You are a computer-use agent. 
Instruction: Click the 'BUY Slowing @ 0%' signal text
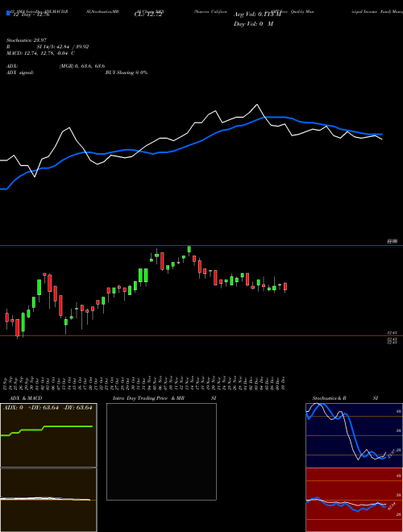pyautogui.click(x=127, y=73)
